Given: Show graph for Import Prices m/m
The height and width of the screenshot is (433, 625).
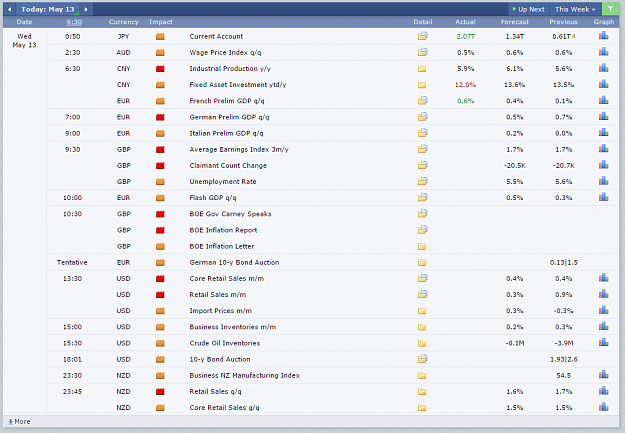Looking at the screenshot, I should click(x=603, y=310).
